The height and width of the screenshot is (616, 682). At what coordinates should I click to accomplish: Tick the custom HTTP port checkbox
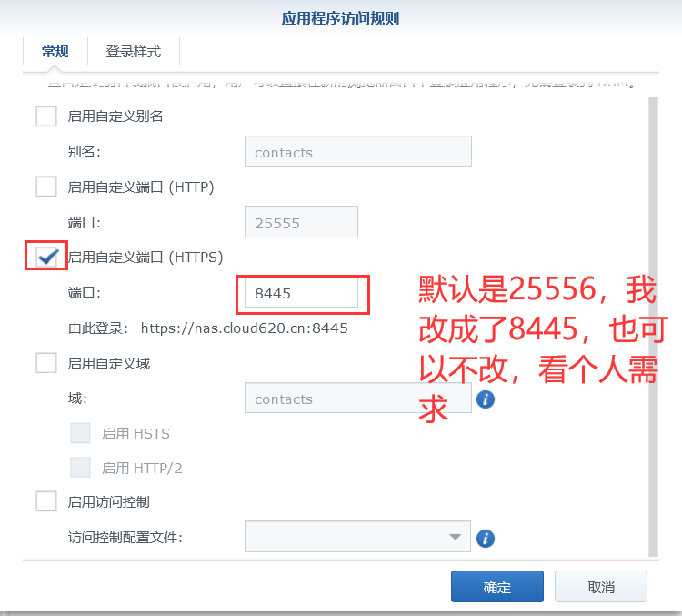pyautogui.click(x=46, y=187)
